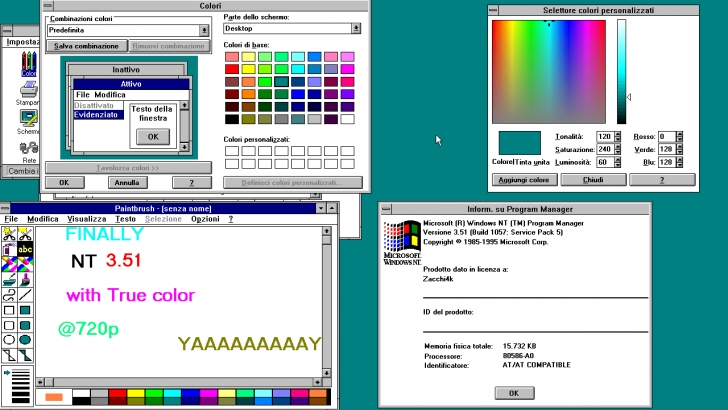728x410 pixels.
Task: Click Salva combinazione button
Action: pyautogui.click(x=86, y=46)
